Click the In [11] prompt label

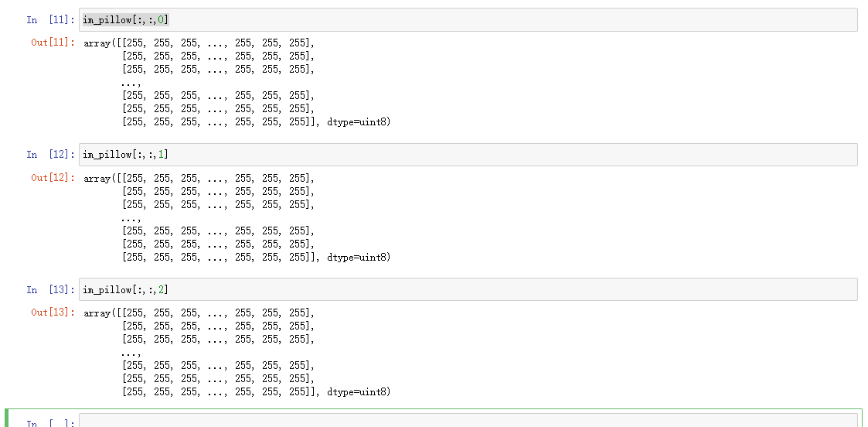(x=50, y=20)
